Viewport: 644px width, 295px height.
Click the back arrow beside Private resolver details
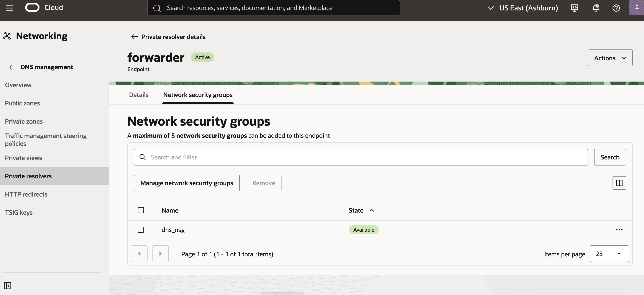tap(134, 37)
